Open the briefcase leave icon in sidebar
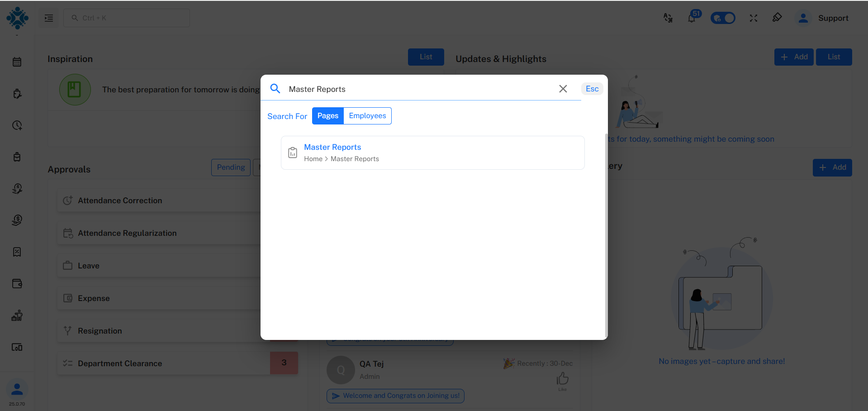The image size is (868, 411). tap(17, 157)
